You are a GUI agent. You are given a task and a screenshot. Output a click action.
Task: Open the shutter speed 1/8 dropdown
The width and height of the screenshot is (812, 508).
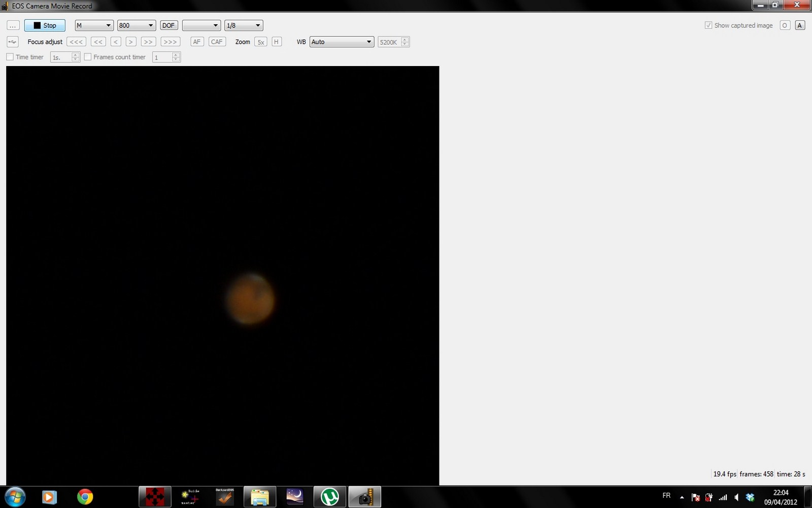pyautogui.click(x=244, y=25)
